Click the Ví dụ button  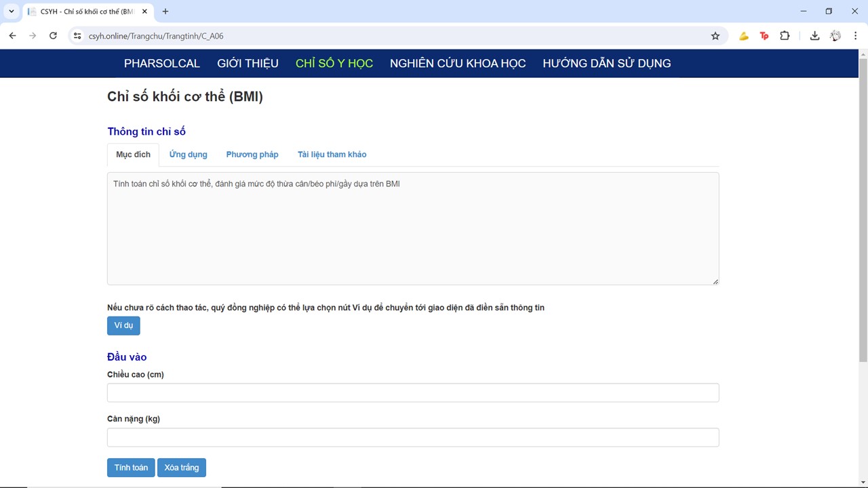point(123,325)
